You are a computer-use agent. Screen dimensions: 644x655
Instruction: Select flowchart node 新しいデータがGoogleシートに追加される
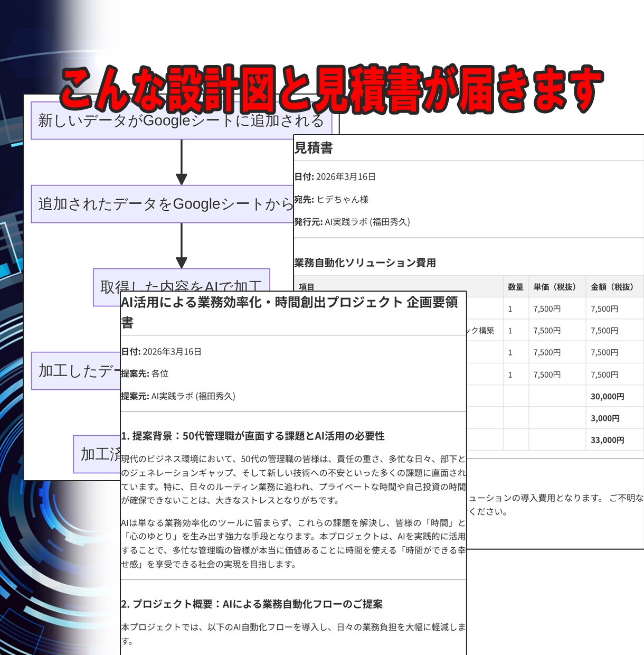pos(181,120)
